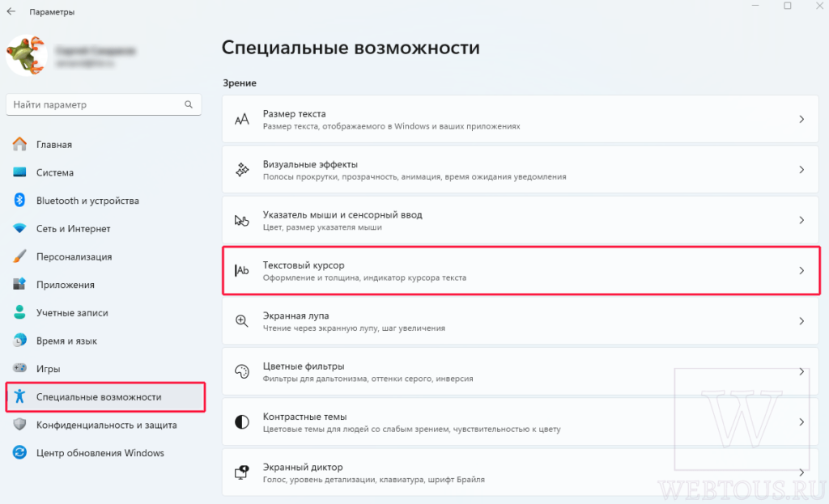Screen dimensions: 829x504
Task: Click the Специальные возможности accessibility icon
Action: (19, 396)
